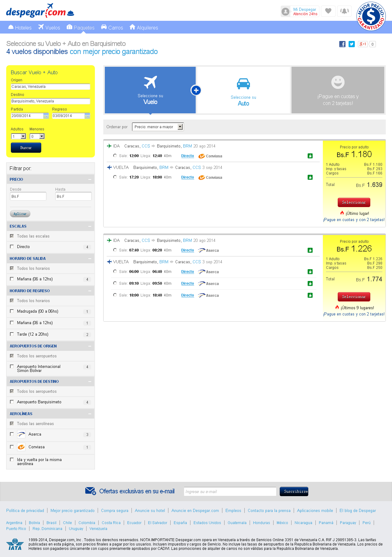392x557 pixels.
Task: Click Conviasa airline logo in filter list
Action: pos(21,447)
